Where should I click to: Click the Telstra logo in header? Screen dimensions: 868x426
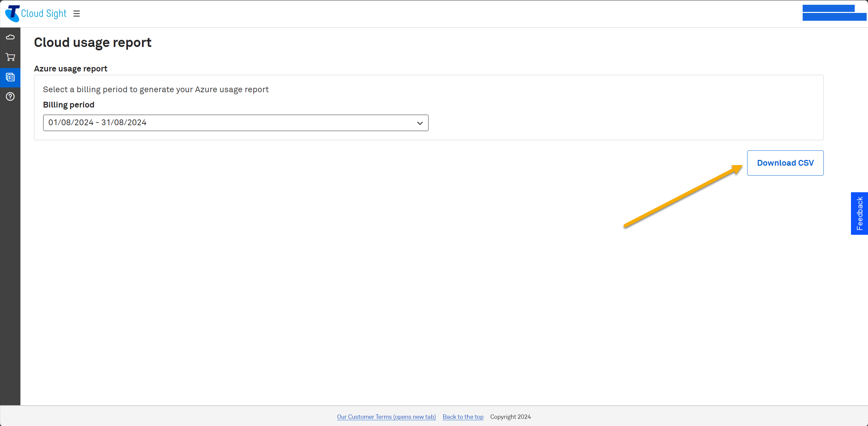(13, 13)
